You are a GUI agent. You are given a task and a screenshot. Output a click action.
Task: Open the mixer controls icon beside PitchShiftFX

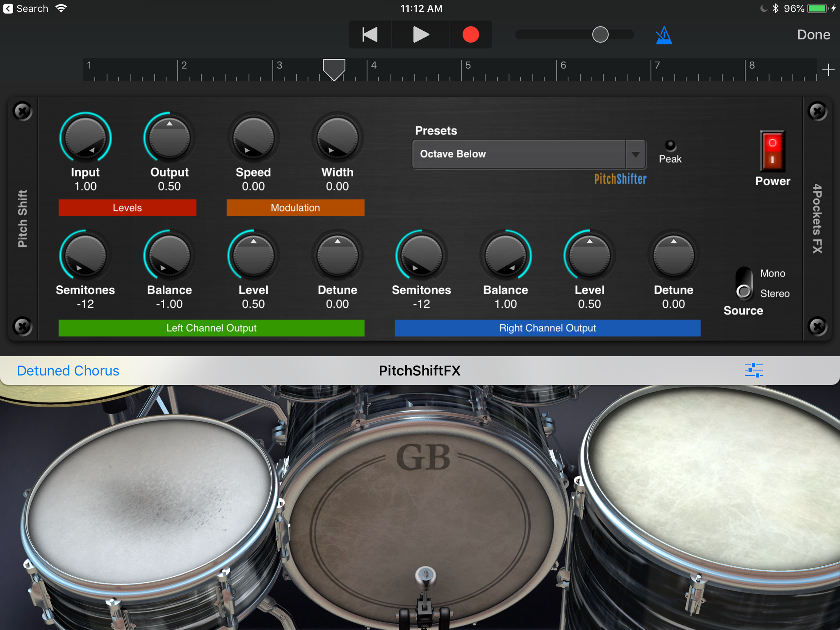pyautogui.click(x=753, y=370)
